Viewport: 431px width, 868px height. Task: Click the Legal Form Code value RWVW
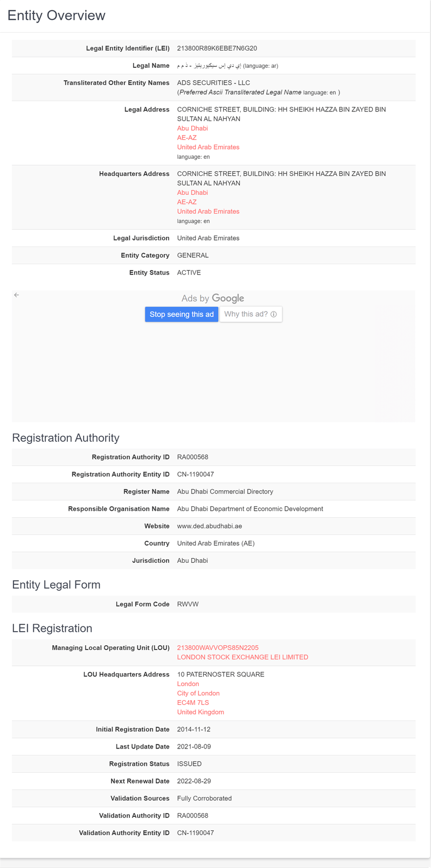click(x=188, y=604)
